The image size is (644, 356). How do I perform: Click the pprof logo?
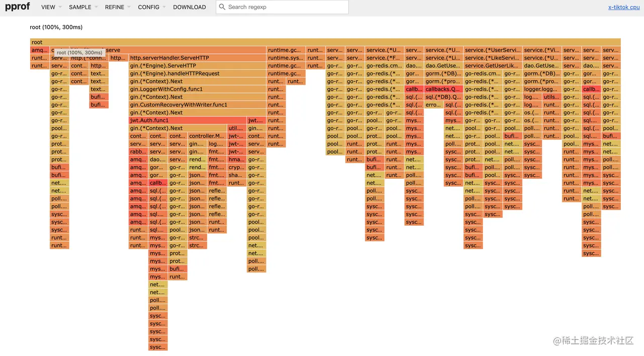click(x=18, y=7)
